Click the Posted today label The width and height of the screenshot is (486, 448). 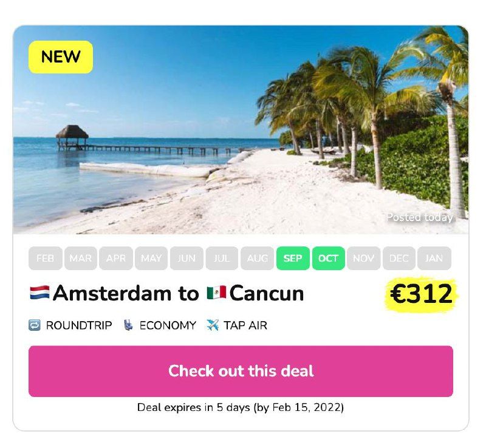420,217
